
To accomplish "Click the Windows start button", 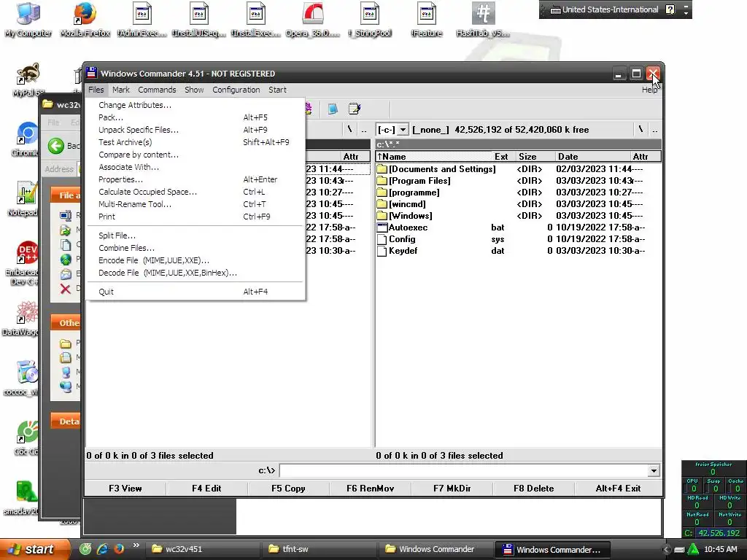I will click(x=35, y=549).
